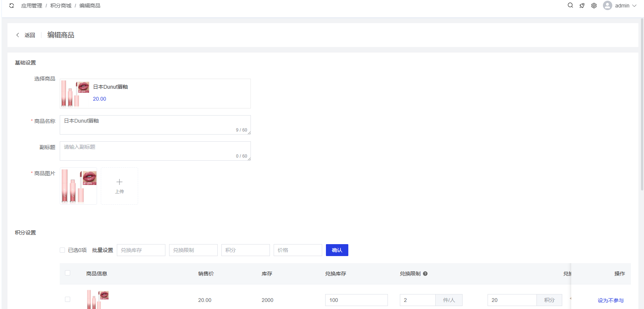Screen dimensions: 644x309
Task: Go to 积分商城 breadcrumb
Action: [x=61, y=6]
